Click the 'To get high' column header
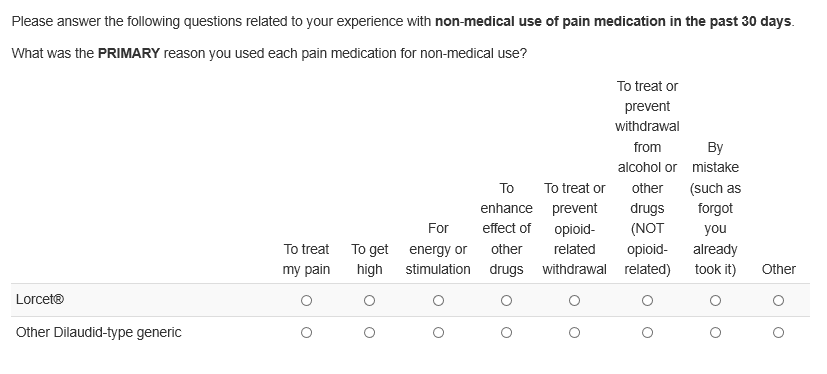827x374 pixels. 369,259
